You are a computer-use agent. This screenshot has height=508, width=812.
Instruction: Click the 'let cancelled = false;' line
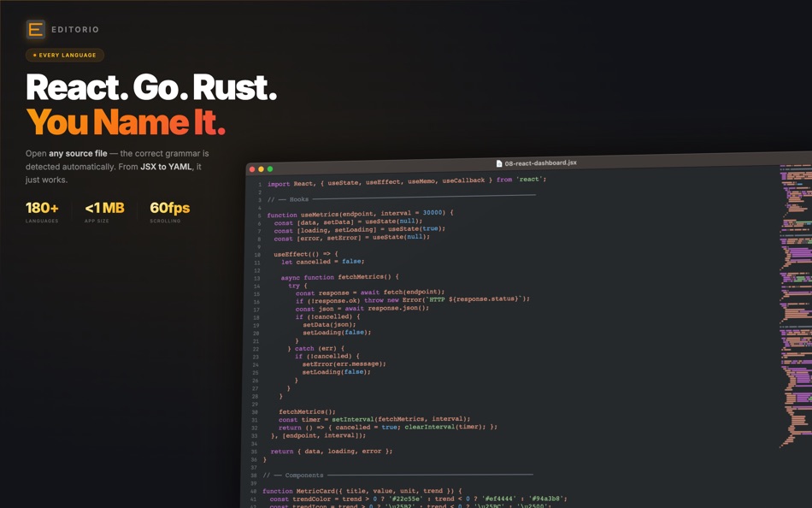click(x=322, y=262)
